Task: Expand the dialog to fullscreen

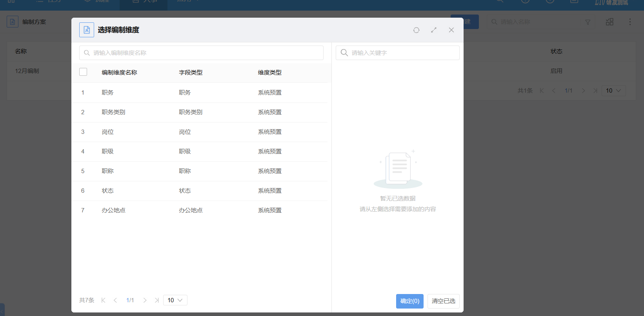Action: point(434,30)
